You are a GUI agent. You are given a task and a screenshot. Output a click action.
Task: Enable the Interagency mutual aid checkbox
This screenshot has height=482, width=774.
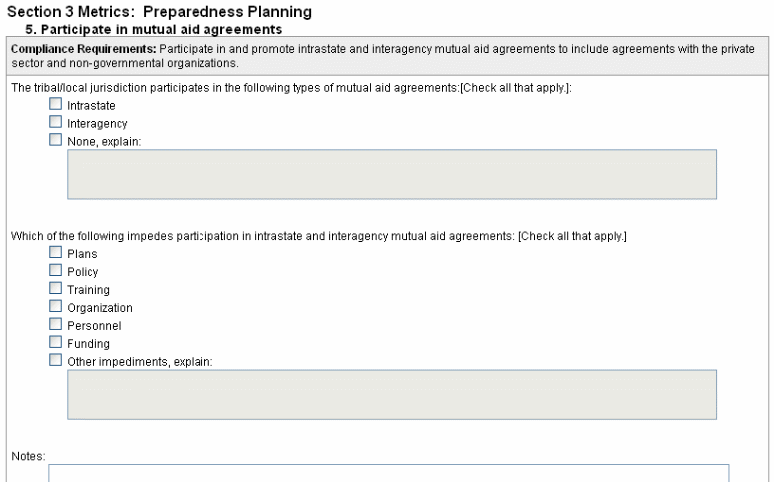[x=55, y=123]
